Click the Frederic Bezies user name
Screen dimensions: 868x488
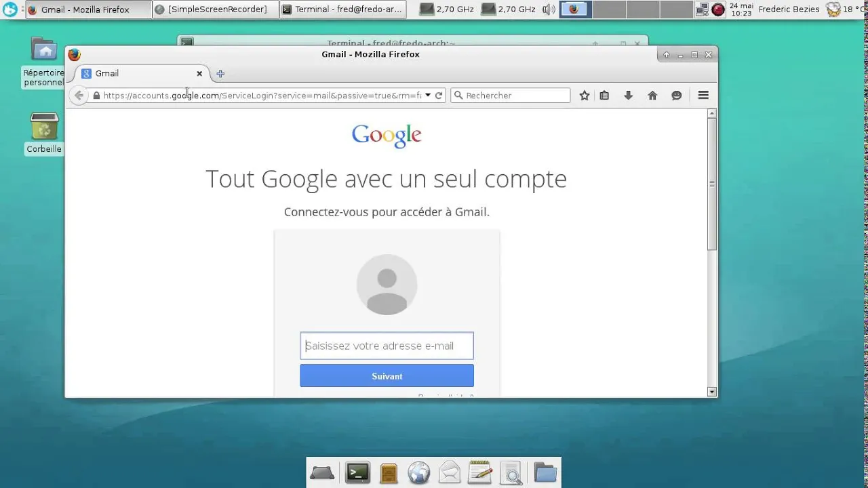789,9
